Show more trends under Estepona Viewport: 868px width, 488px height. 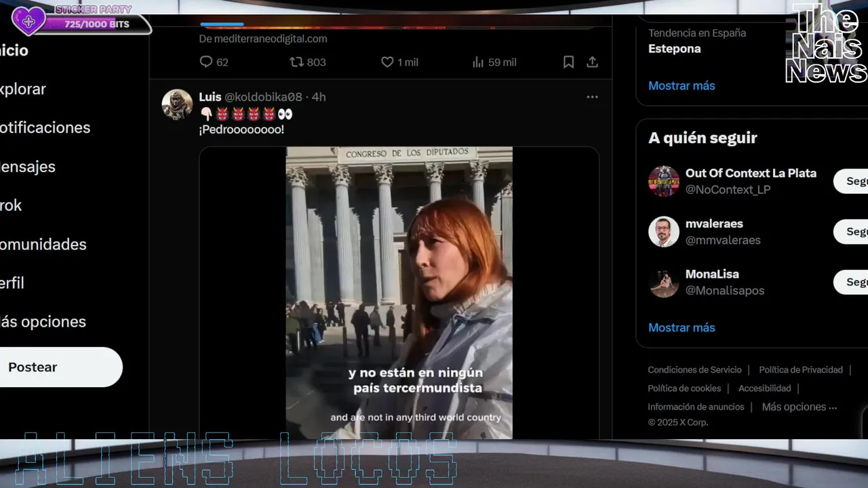[x=682, y=85]
